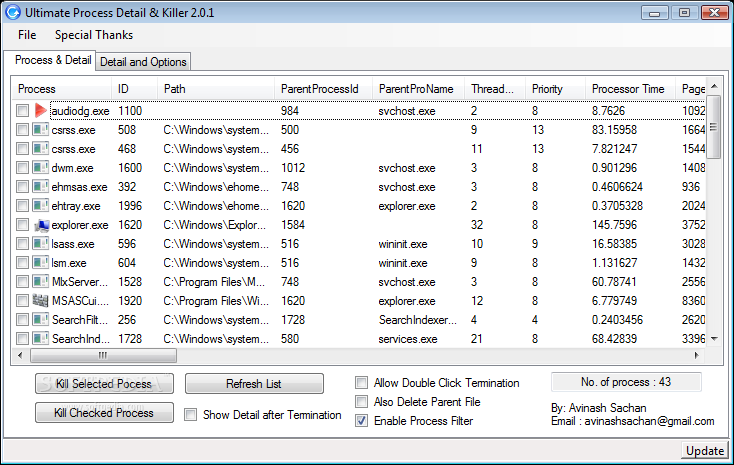
Task: Click Kill Checked Process button
Action: pos(104,413)
